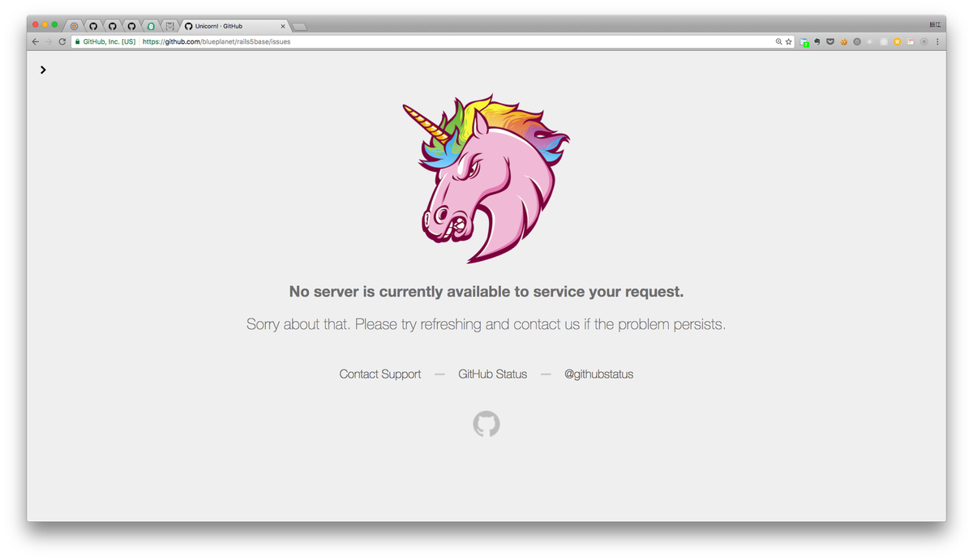Viewport: 973px width, 560px height.
Task: Click the 'GitHub, Inc. [US]' certificate label
Action: pos(109,41)
